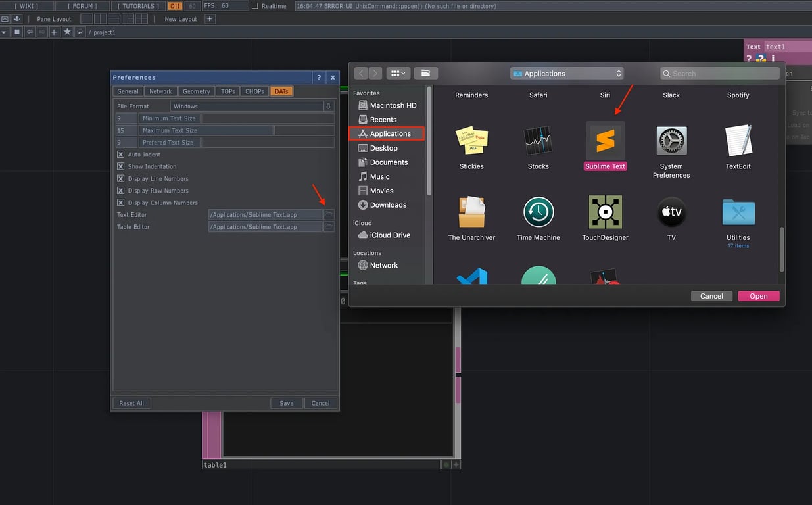Click the operator help question mark for text1

coord(749,59)
